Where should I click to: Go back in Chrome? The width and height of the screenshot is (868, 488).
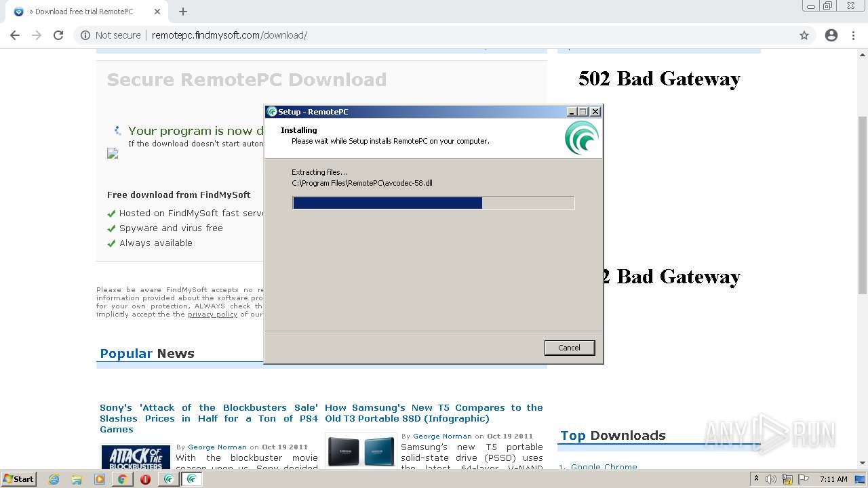15,35
